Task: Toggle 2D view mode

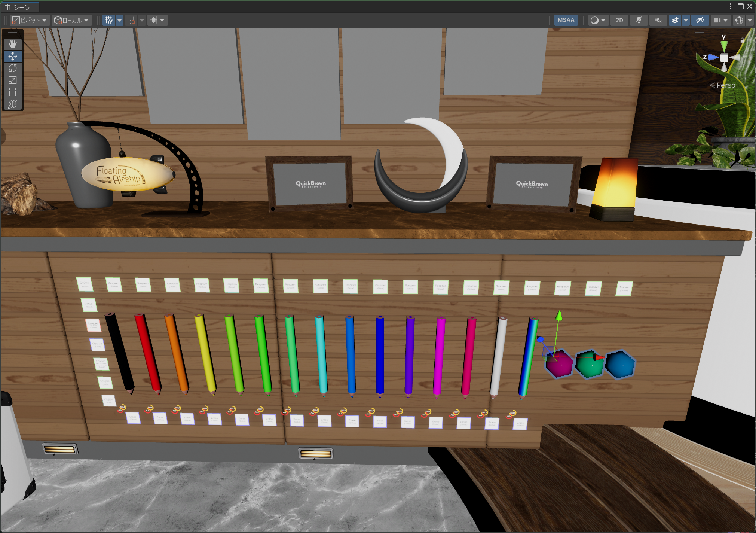Action: coord(619,20)
